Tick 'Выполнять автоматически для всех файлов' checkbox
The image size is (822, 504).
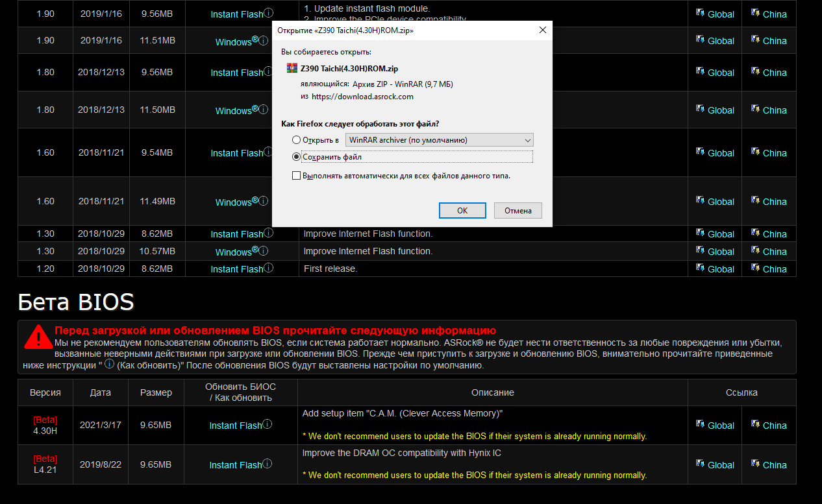coord(297,176)
